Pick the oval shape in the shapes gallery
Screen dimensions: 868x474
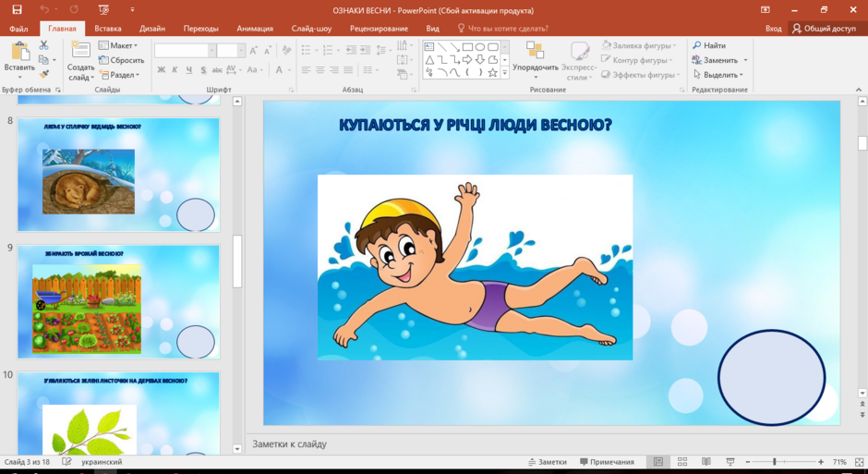click(480, 46)
